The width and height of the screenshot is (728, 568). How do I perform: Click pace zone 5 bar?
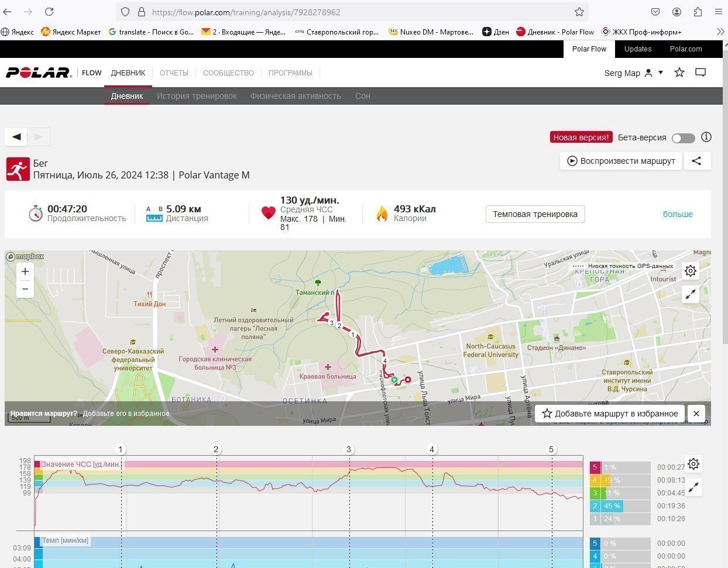(620, 543)
